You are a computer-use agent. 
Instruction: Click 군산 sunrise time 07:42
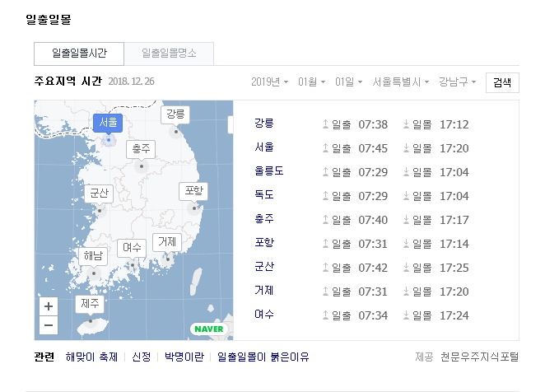373,268
